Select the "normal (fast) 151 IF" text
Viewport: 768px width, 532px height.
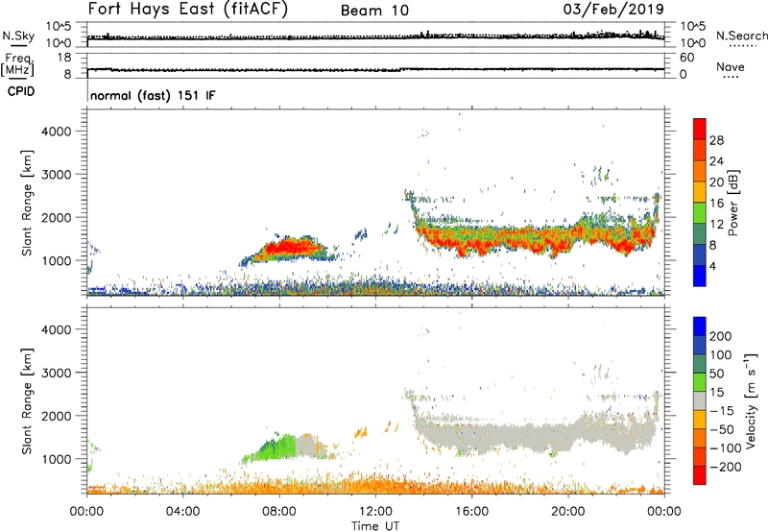(153, 95)
